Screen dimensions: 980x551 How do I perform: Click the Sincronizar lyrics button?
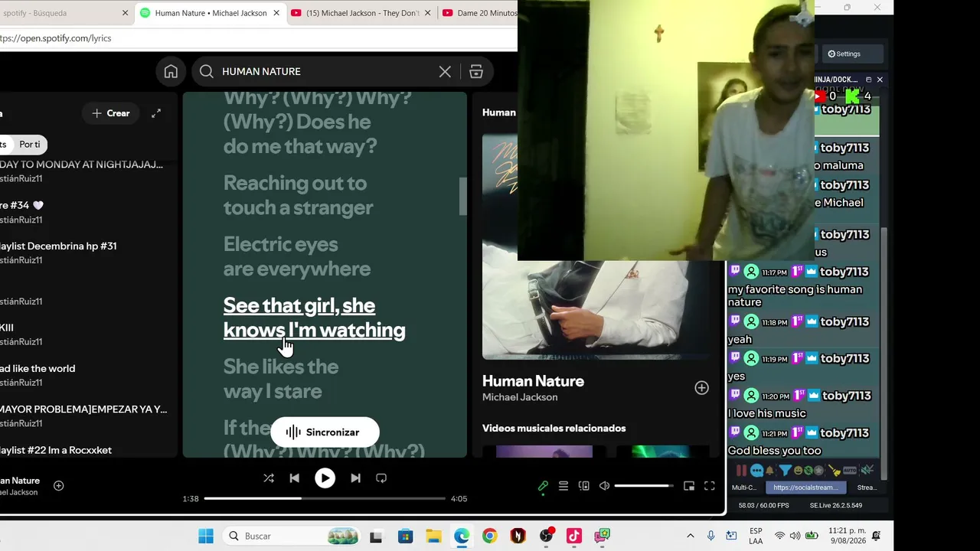[x=325, y=432]
